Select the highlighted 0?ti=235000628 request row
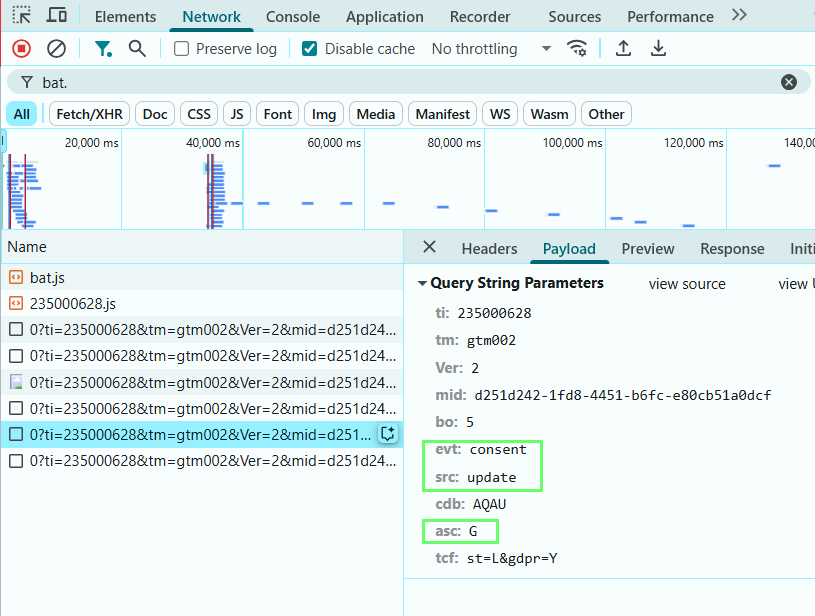The image size is (815, 616). 202,434
